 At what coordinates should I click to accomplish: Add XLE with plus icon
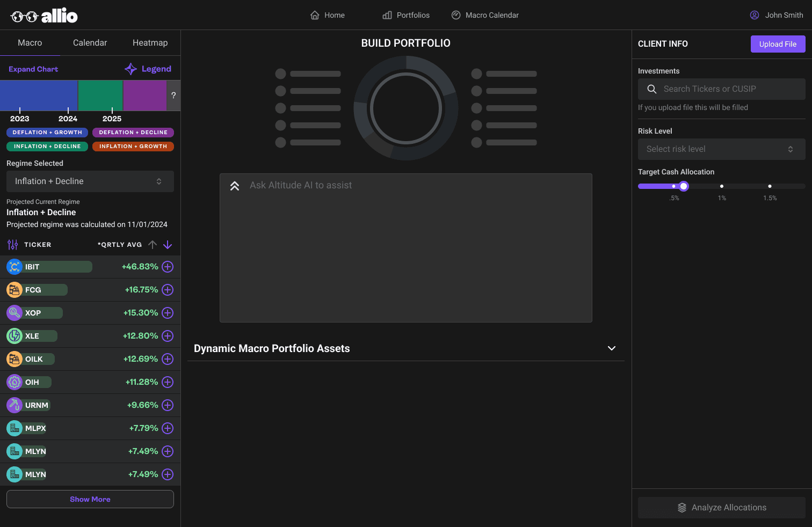[168, 336]
